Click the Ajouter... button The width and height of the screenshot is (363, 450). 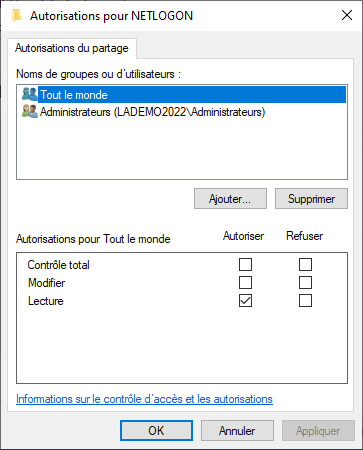[x=230, y=199]
